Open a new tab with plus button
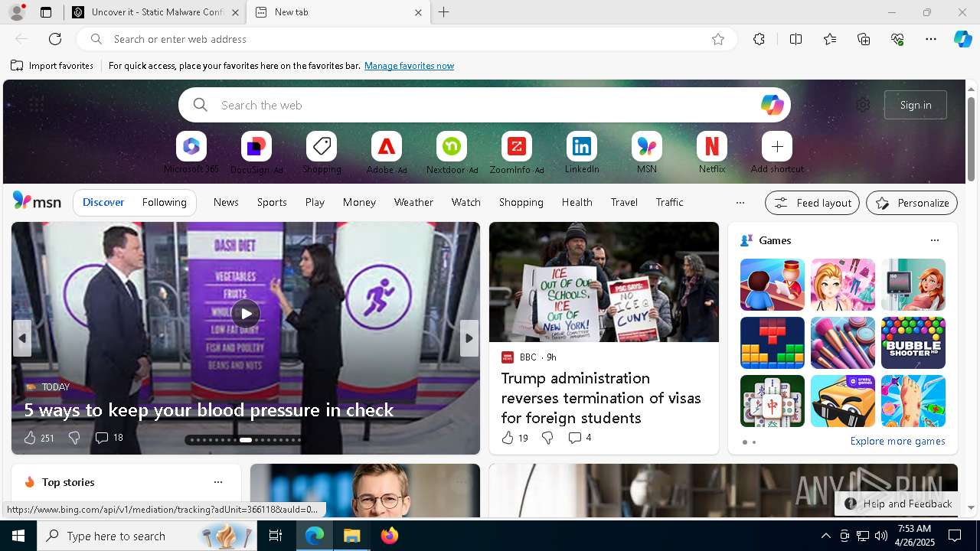This screenshot has width=980, height=551. pos(444,12)
